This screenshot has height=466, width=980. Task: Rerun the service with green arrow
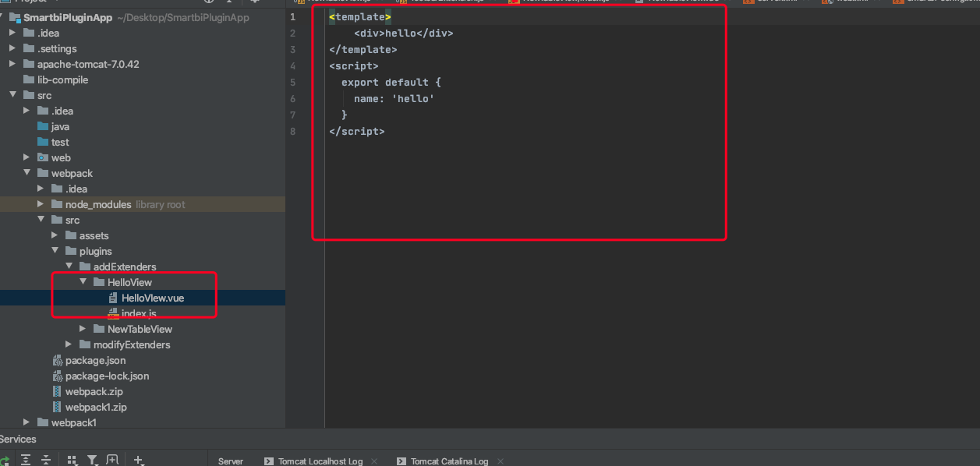coord(4,461)
